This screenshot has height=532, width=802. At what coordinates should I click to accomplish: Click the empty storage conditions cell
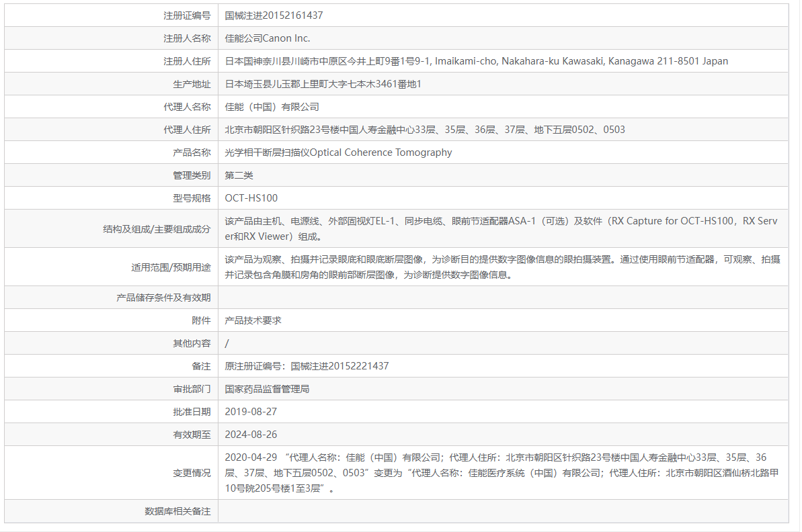[471, 297]
